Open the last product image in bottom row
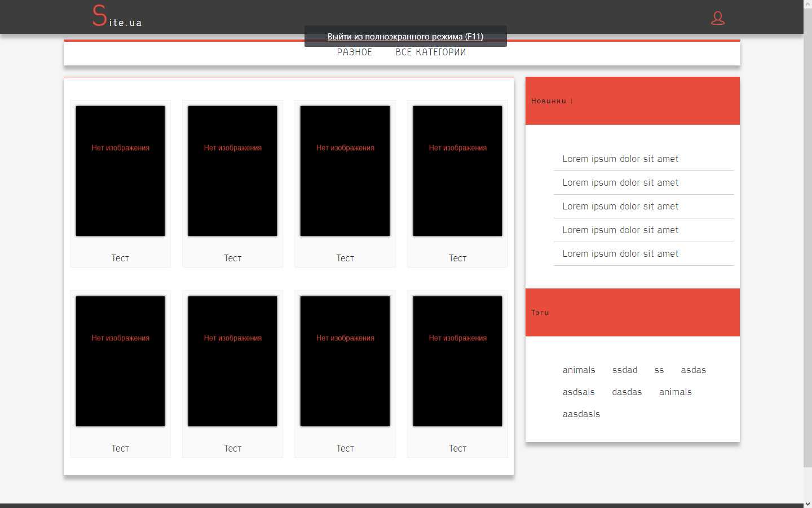 457,361
